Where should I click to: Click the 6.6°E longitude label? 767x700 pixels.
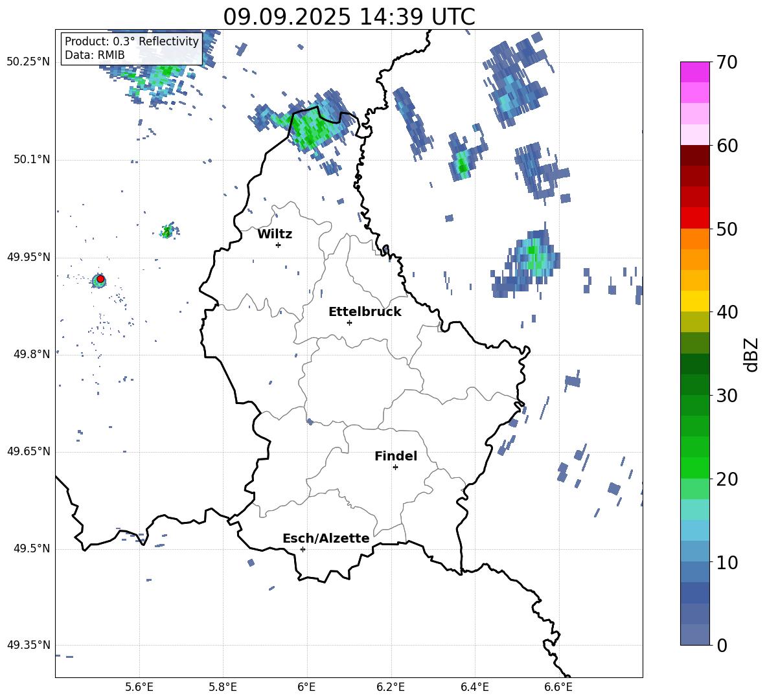558,687
